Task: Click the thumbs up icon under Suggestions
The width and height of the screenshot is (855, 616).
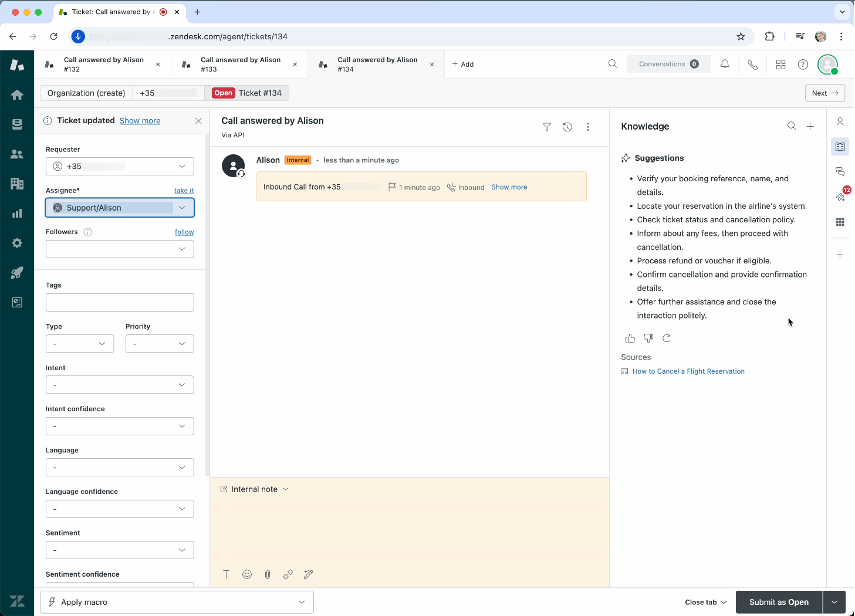Action: coord(630,339)
